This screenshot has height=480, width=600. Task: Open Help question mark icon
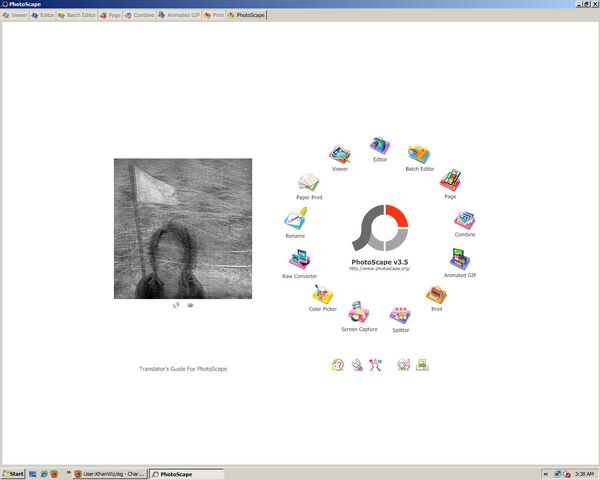(338, 365)
